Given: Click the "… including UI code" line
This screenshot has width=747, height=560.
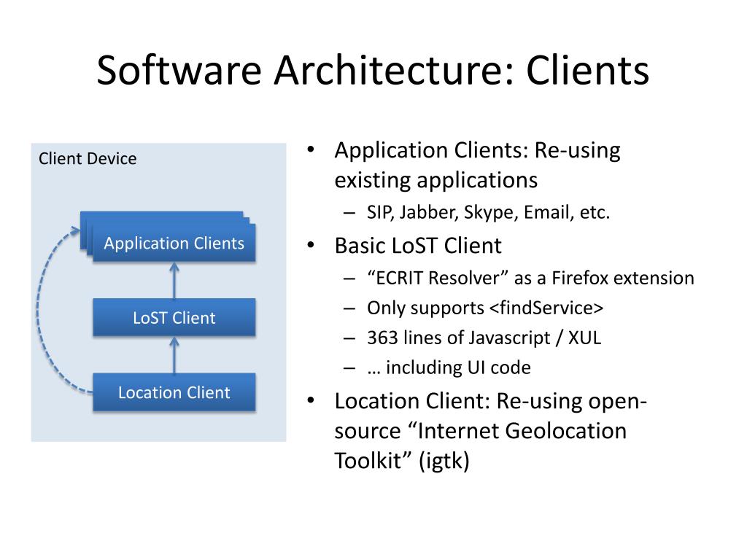Looking at the screenshot, I should (x=449, y=367).
